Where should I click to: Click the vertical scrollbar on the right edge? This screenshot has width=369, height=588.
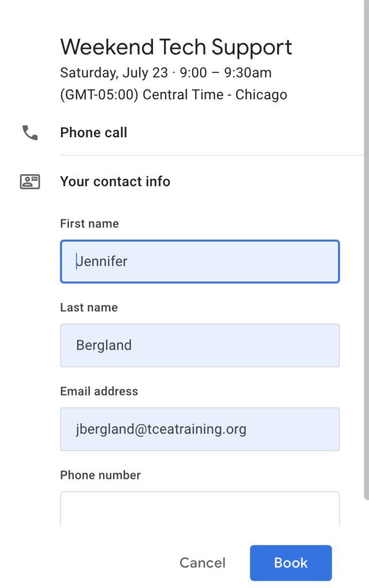(x=366, y=247)
